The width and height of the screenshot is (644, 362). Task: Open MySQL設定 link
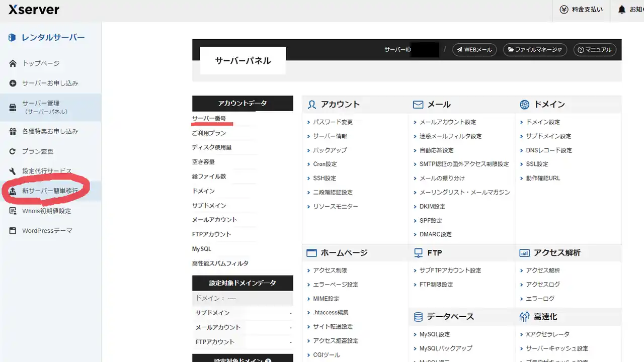click(435, 334)
